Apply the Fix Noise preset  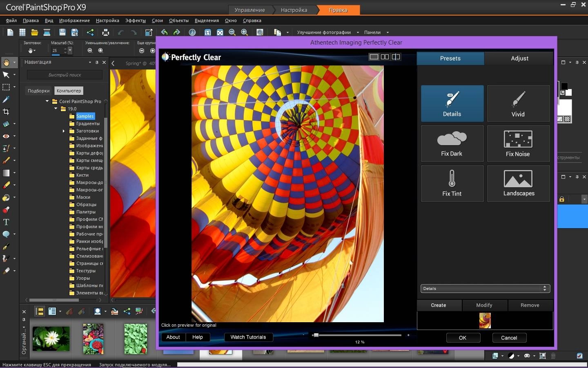(x=518, y=144)
